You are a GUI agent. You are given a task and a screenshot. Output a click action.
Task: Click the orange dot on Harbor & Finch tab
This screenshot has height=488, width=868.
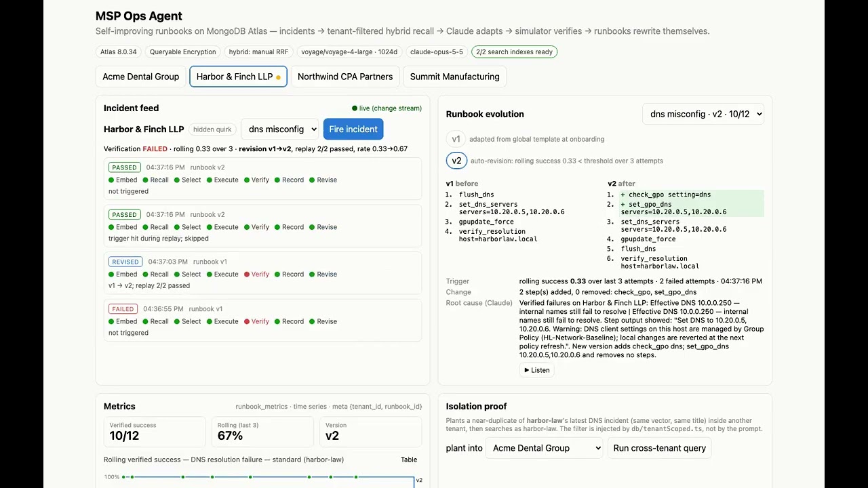click(278, 77)
